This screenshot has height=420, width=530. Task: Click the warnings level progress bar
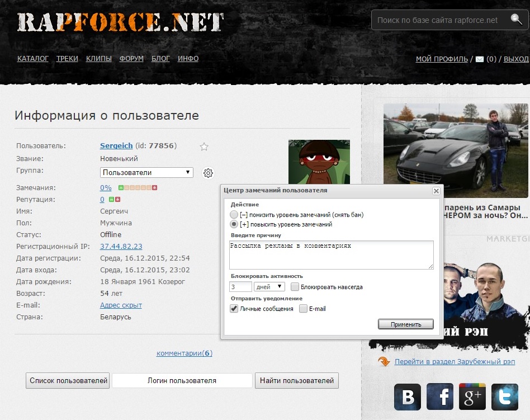tap(138, 188)
